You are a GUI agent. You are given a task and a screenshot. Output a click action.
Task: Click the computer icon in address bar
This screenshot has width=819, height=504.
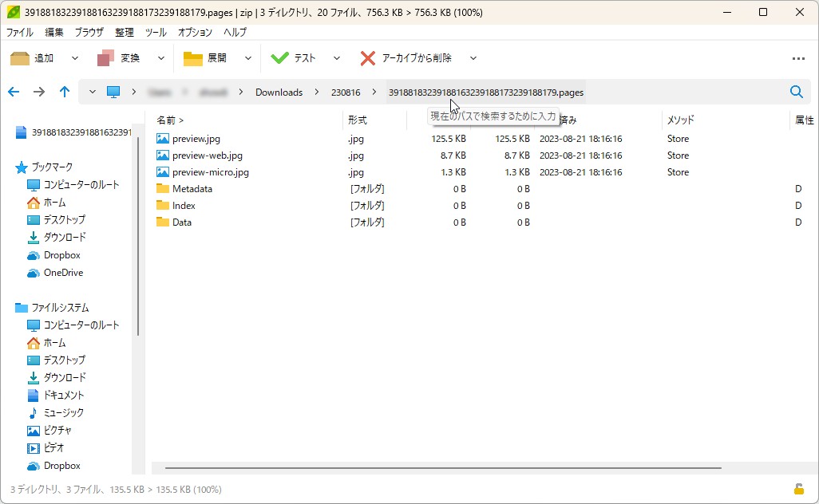[113, 93]
